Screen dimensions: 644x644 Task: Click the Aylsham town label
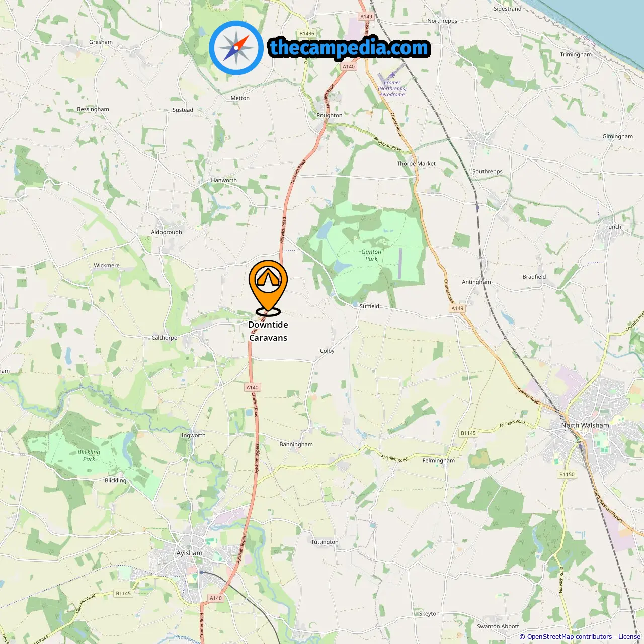189,553
